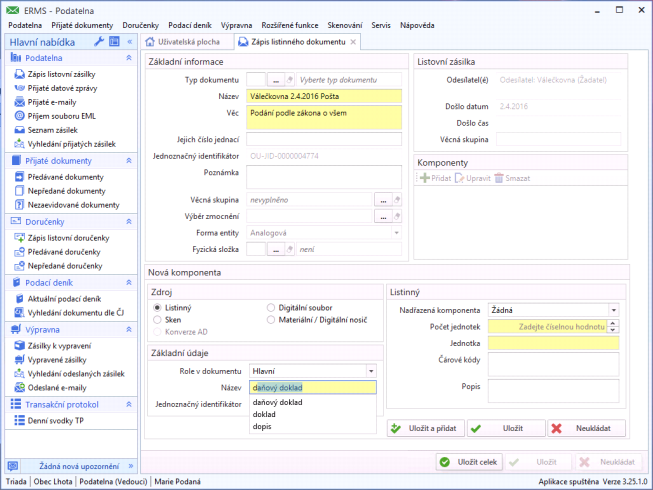Open the Skenování menu

345,25
